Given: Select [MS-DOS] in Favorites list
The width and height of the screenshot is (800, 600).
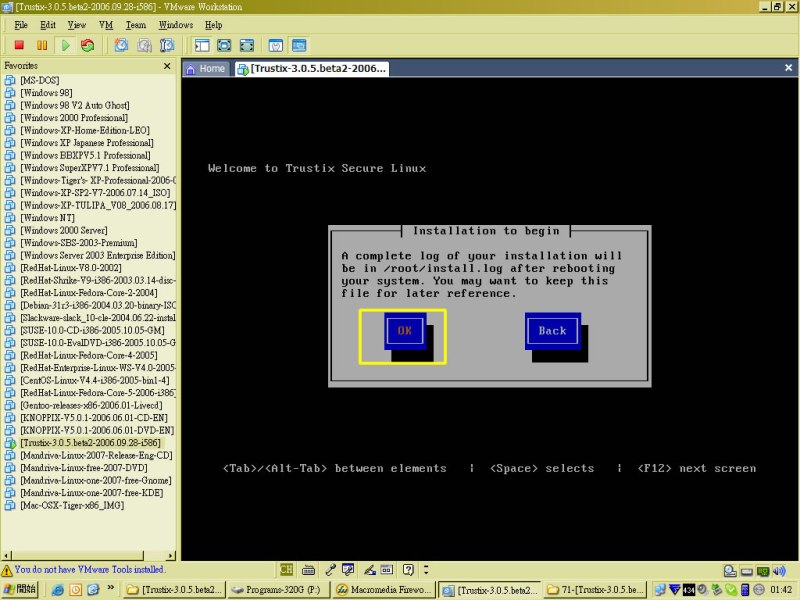Looking at the screenshot, I should pos(40,80).
